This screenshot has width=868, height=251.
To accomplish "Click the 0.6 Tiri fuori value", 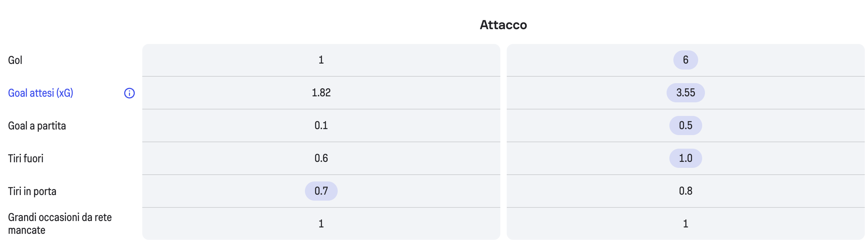I will (321, 158).
